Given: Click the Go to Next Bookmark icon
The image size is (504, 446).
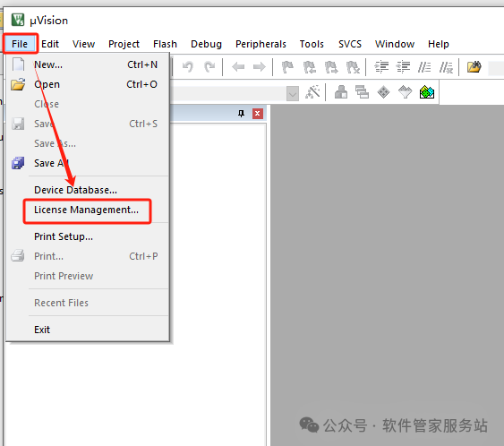Looking at the screenshot, I should pyautogui.click(x=331, y=67).
